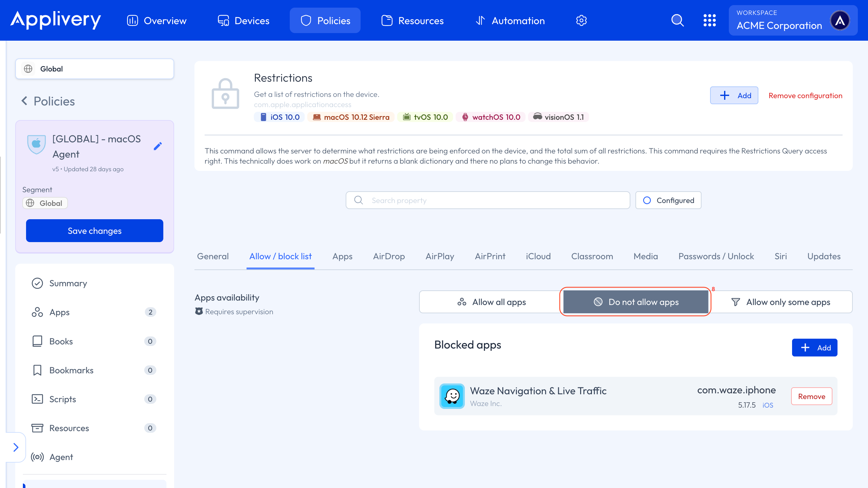
Task: Select Allow all apps option
Action: (491, 302)
